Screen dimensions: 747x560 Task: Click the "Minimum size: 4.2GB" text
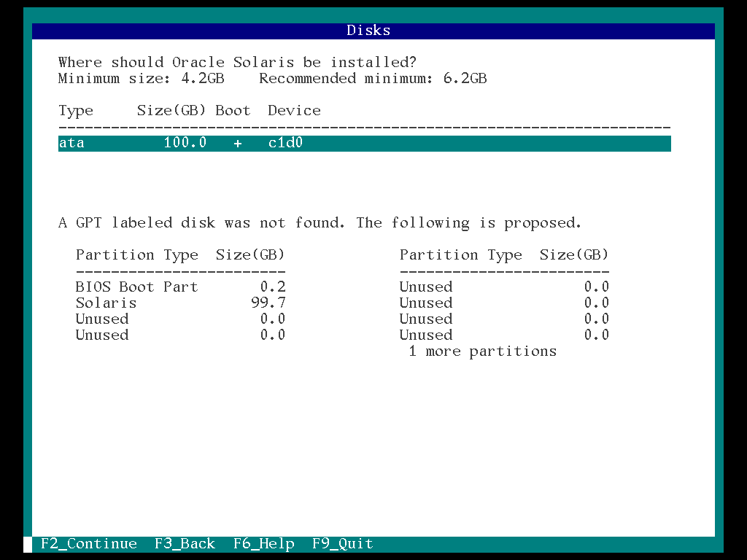(x=141, y=79)
